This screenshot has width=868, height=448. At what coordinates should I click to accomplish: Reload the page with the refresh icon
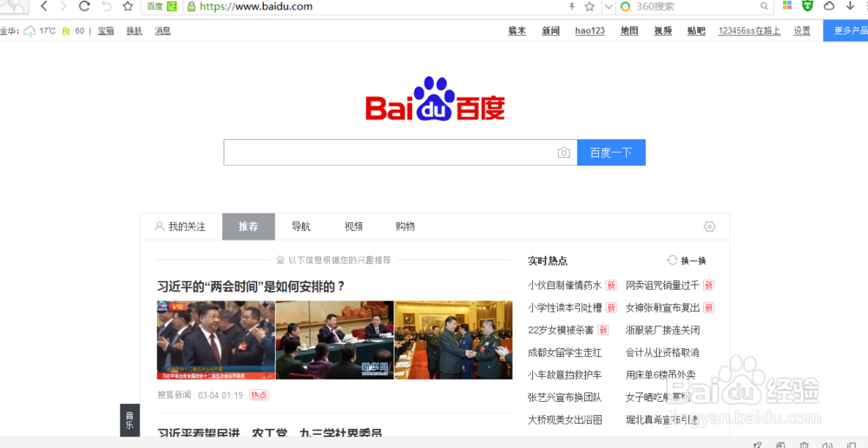84,6
